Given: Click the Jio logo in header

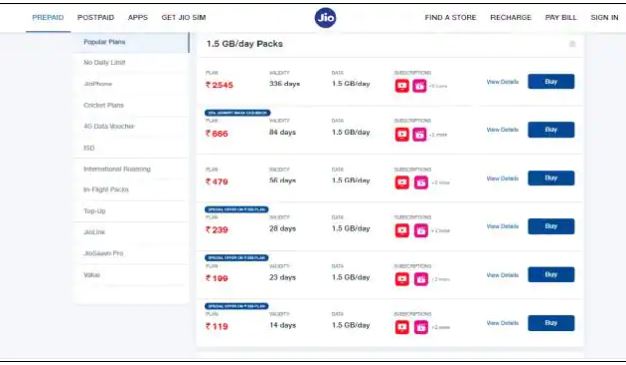Looking at the screenshot, I should click(325, 18).
